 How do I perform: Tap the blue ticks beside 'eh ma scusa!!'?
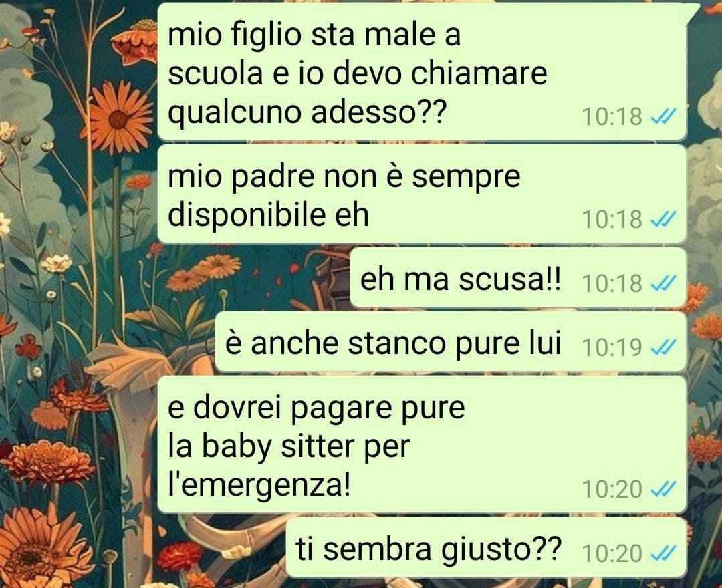point(663,283)
